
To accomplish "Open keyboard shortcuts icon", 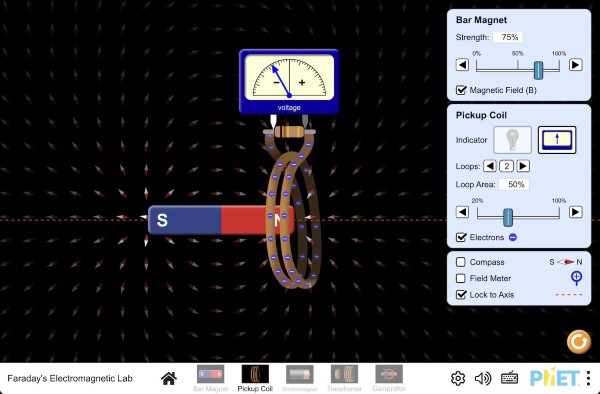I will click(509, 378).
